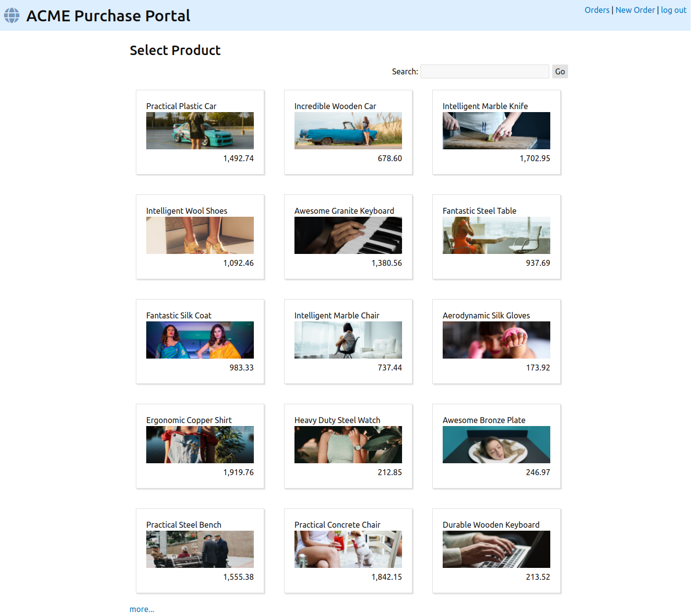The image size is (698, 616).
Task: Click the price 983.33
Action: tap(241, 368)
